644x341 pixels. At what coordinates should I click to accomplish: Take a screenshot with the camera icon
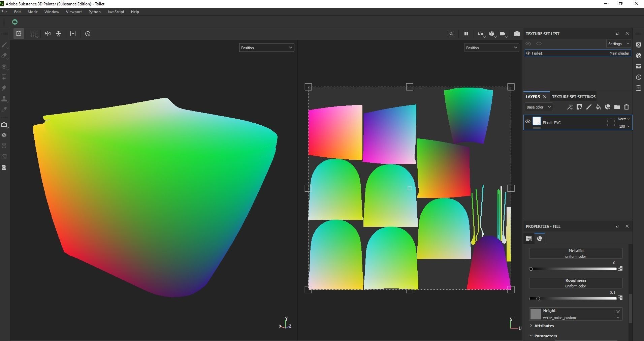tap(517, 34)
